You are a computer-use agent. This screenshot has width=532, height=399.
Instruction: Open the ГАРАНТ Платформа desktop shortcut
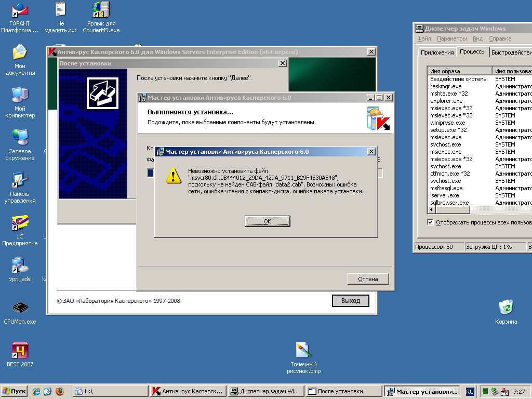(20, 17)
